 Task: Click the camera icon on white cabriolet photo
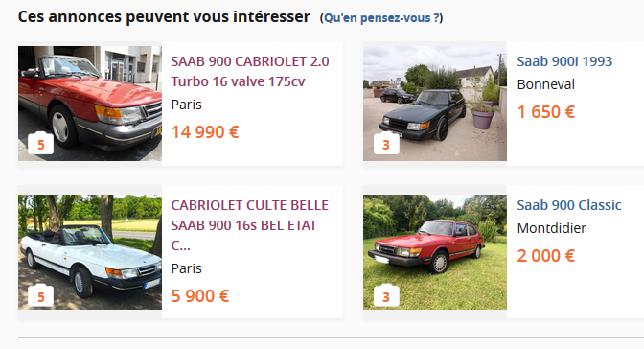(40, 295)
